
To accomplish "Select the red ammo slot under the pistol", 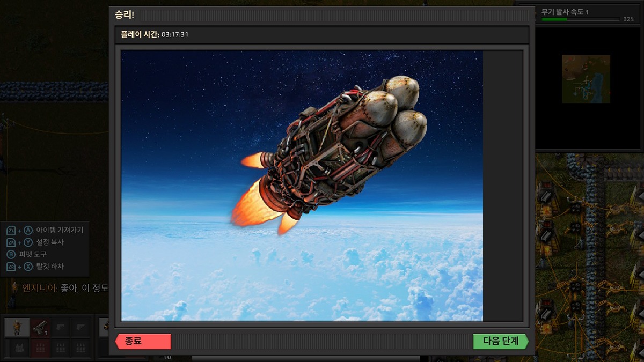I will coord(40,348).
